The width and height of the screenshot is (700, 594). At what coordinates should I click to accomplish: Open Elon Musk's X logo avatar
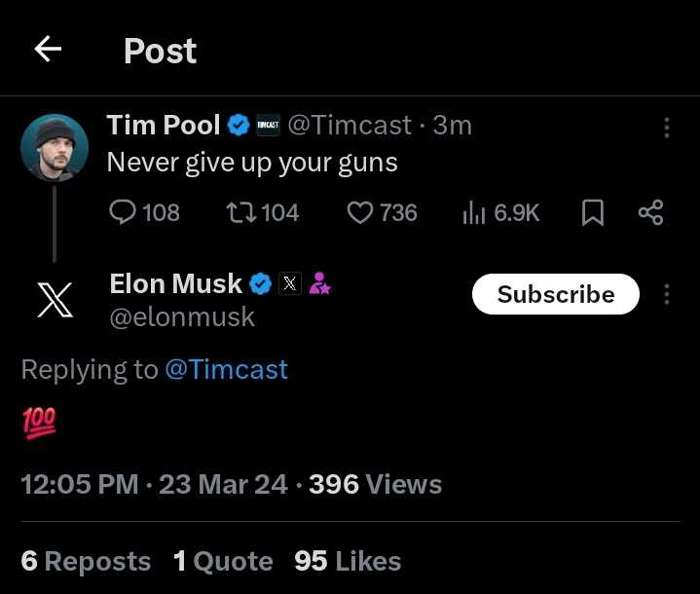click(55, 300)
